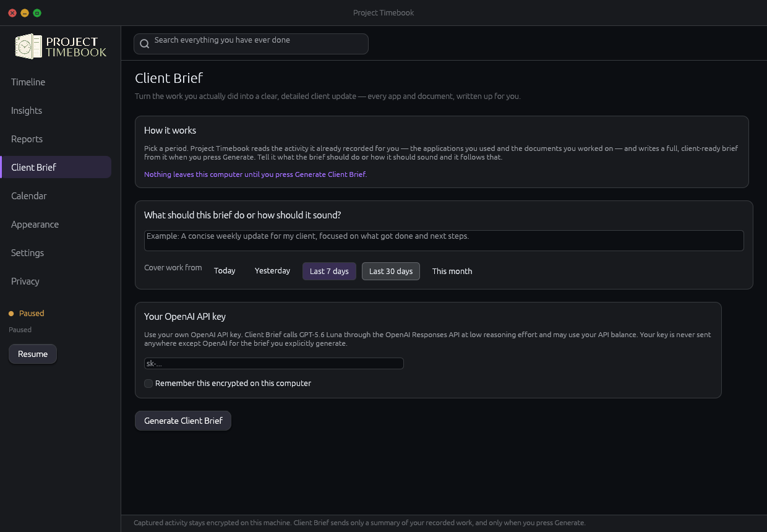Click the Client Brief page heading
The image size is (767, 532).
(169, 78)
